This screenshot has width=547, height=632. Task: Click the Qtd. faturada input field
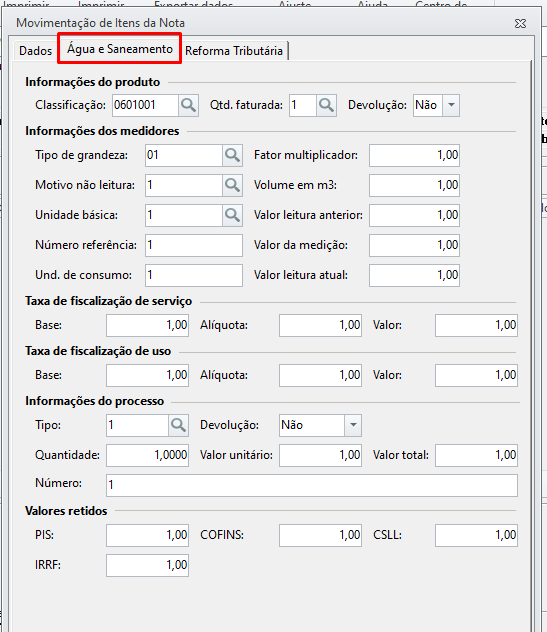coord(303,105)
